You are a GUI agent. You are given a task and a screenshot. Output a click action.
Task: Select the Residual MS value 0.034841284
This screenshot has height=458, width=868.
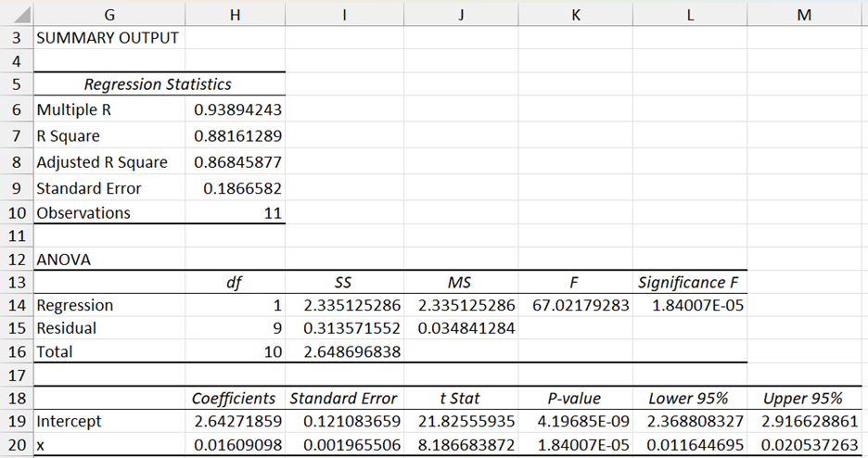pyautogui.click(x=461, y=328)
